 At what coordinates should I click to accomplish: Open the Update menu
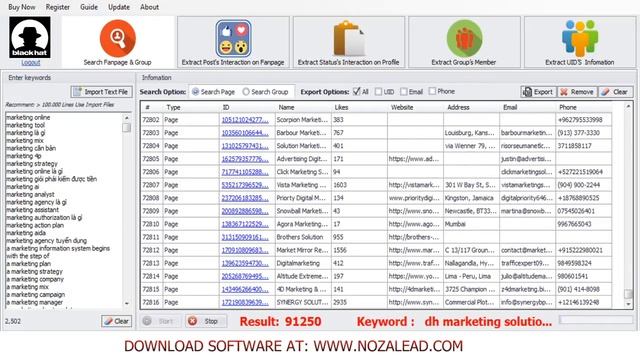coord(119,7)
